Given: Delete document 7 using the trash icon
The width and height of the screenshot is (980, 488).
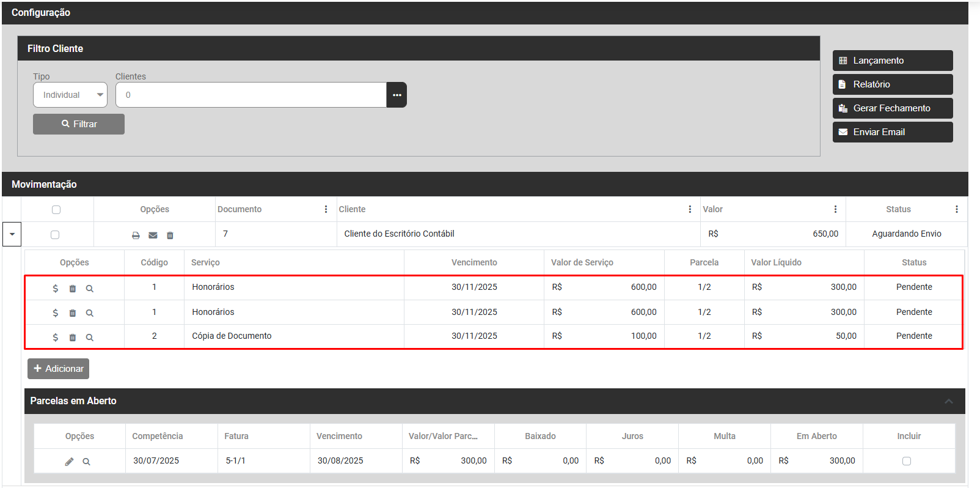Looking at the screenshot, I should click(170, 235).
